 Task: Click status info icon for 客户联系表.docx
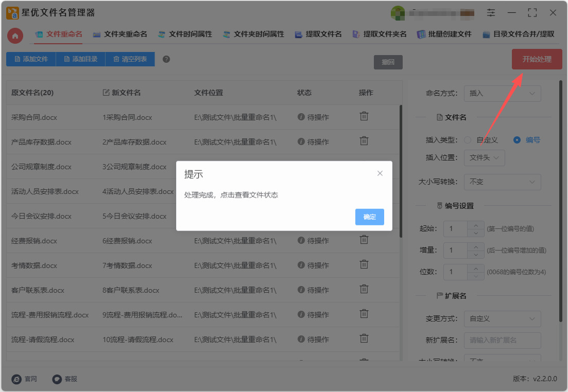tap(301, 289)
